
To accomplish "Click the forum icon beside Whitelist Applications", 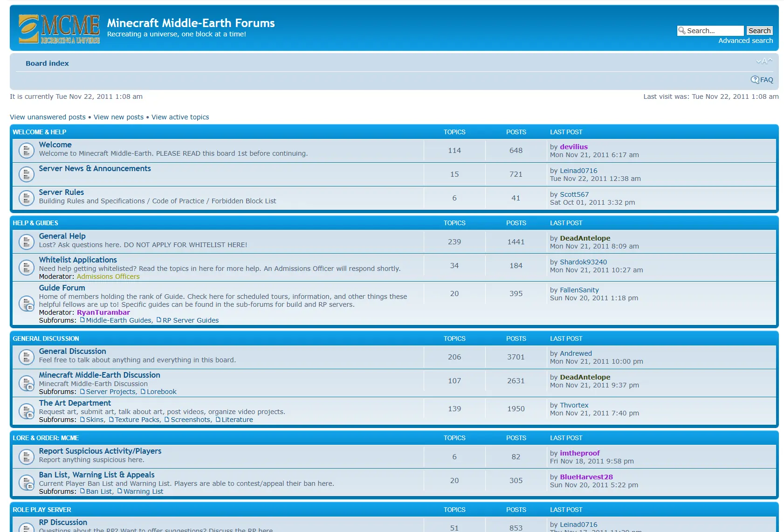I will pyautogui.click(x=27, y=267).
